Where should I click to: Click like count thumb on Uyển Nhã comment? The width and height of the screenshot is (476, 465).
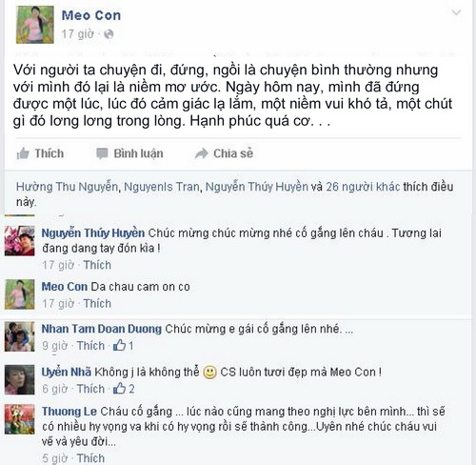(120, 389)
